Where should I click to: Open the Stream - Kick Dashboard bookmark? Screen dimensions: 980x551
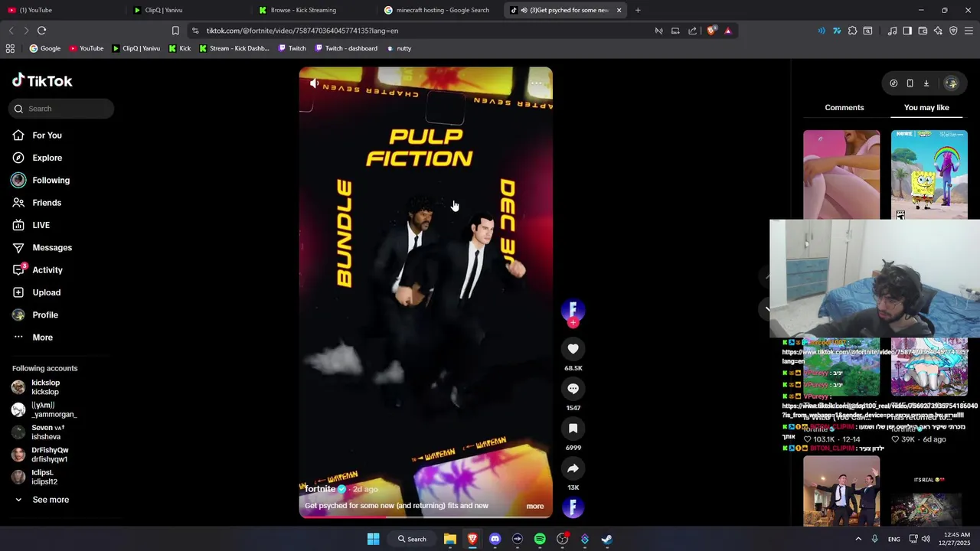coord(234,48)
